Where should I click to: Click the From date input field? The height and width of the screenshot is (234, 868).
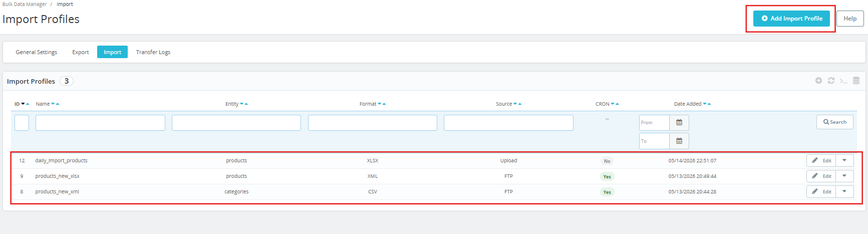click(654, 123)
